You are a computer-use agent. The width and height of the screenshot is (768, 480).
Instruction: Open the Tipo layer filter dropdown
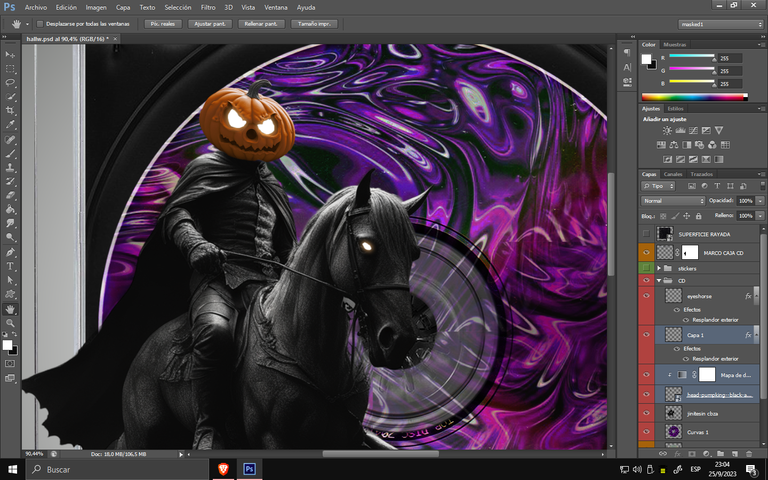pyautogui.click(x=658, y=186)
